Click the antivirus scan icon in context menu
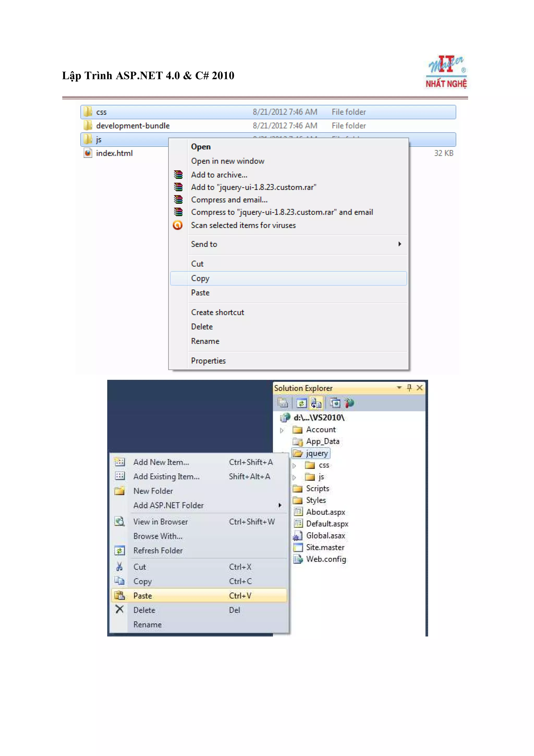Viewport: 534px width, 756px height. coord(178,225)
